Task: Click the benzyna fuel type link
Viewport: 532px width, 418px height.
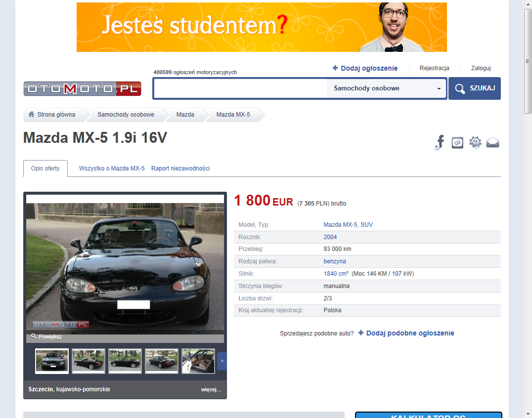Action: click(335, 261)
